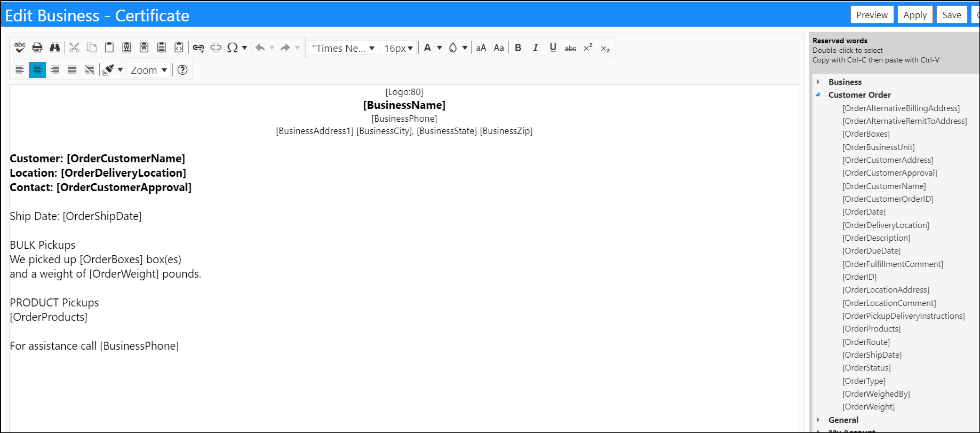Select [OrderAlternativeBillingAddress] reserved word
This screenshot has height=433, width=980.
901,108
